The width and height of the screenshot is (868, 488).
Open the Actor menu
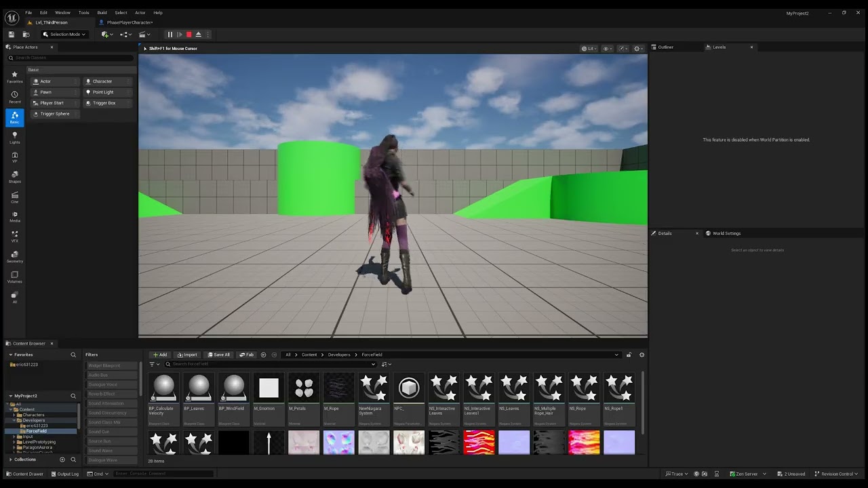pos(140,13)
